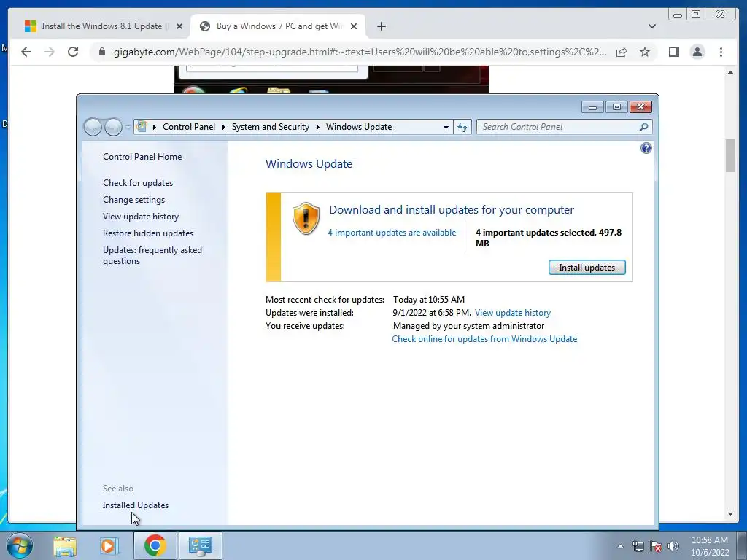Viewport: 747px width, 560px height.
Task: Open the Chrome side panel
Action: coord(673,52)
